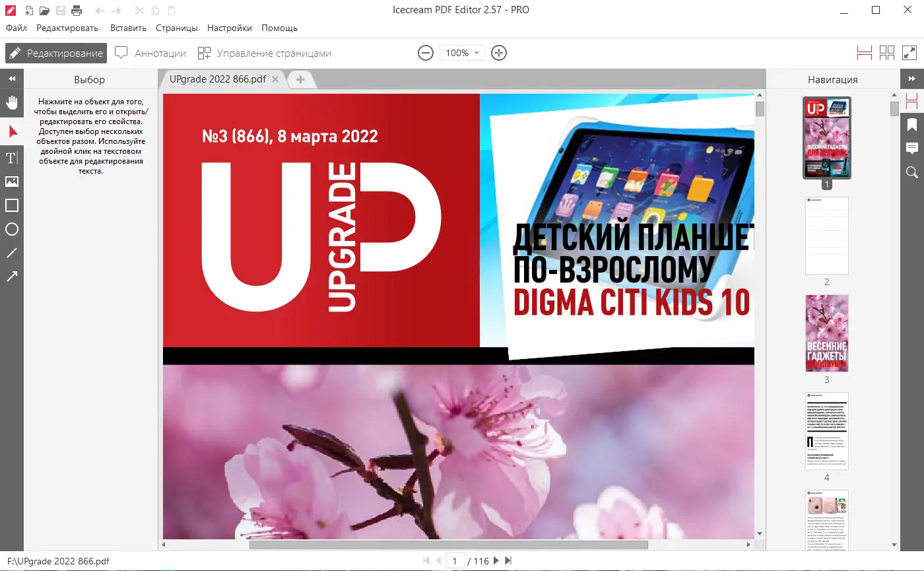Viewport: 924px width, 571px height.
Task: Select page 2 thumbnail in Navigation
Action: (x=827, y=236)
